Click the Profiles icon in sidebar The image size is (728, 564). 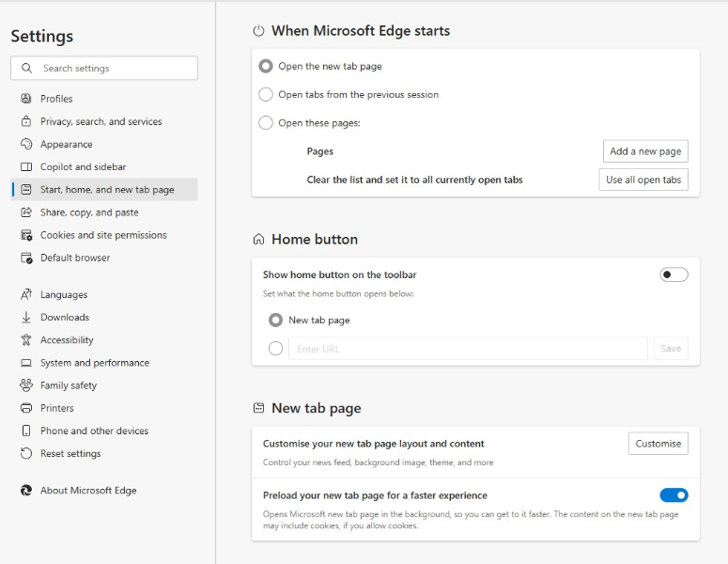[26, 99]
